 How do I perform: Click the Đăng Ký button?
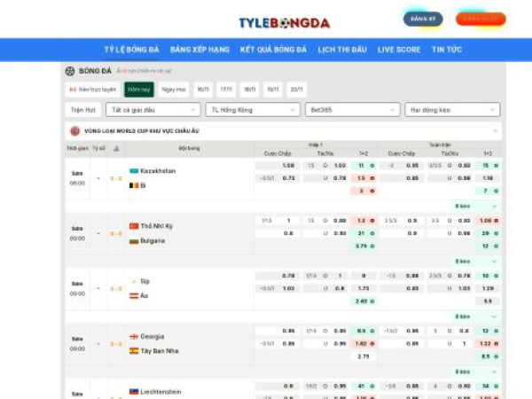tap(424, 19)
